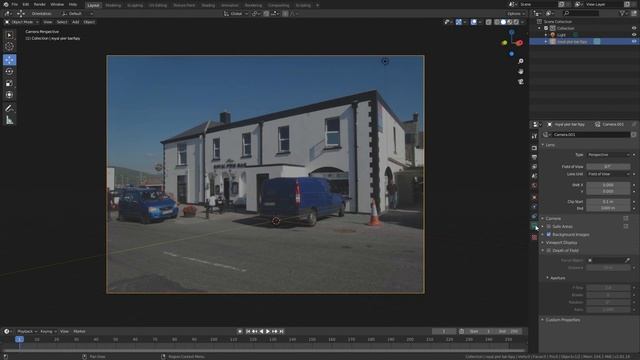Click the viewport zoom magnifier icon
Image resolution: width=640 pixels, height=360 pixels.
[x=521, y=61]
